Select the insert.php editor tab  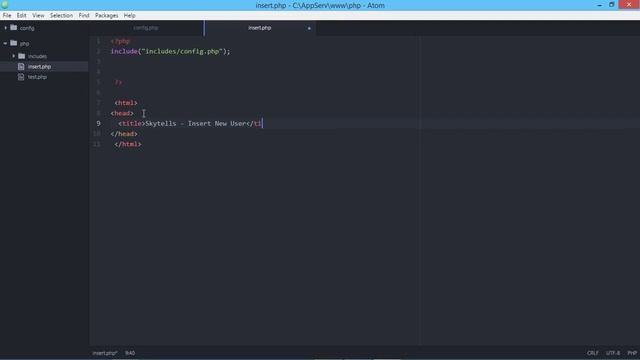[x=260, y=28]
